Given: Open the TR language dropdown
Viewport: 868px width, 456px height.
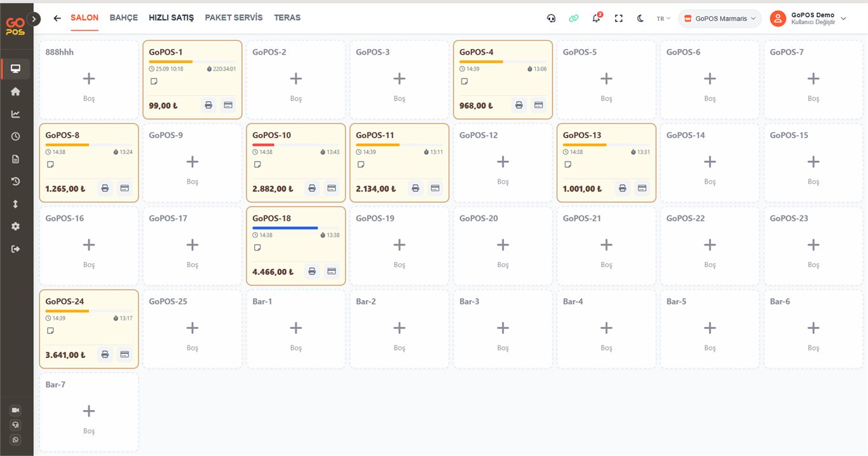Looking at the screenshot, I should [x=663, y=19].
